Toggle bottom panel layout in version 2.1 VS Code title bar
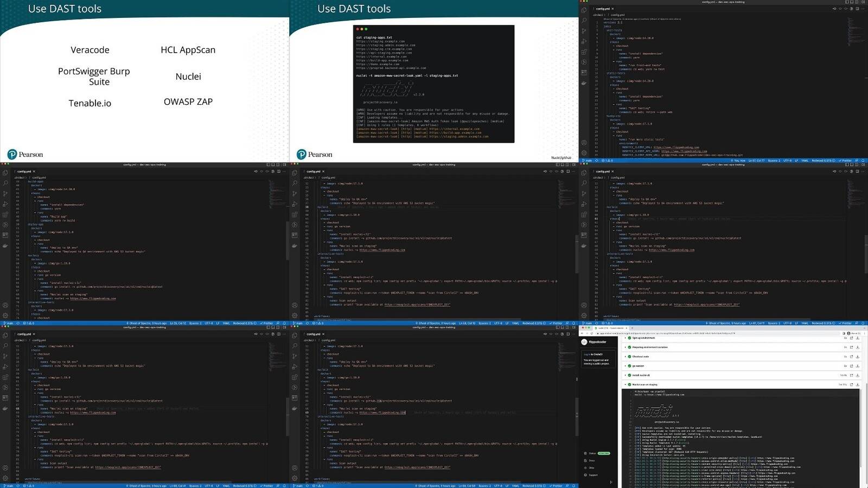The width and height of the screenshot is (868, 488). (851, 2)
